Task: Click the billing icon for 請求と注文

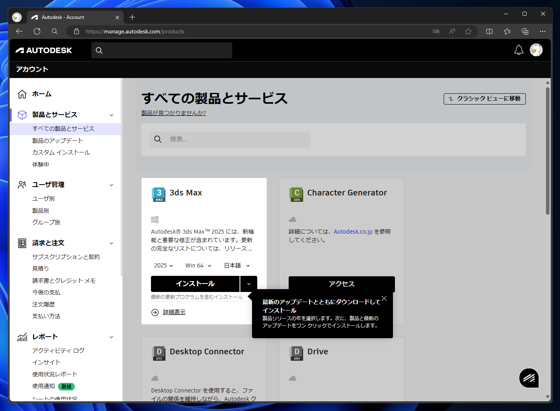Action: point(22,243)
